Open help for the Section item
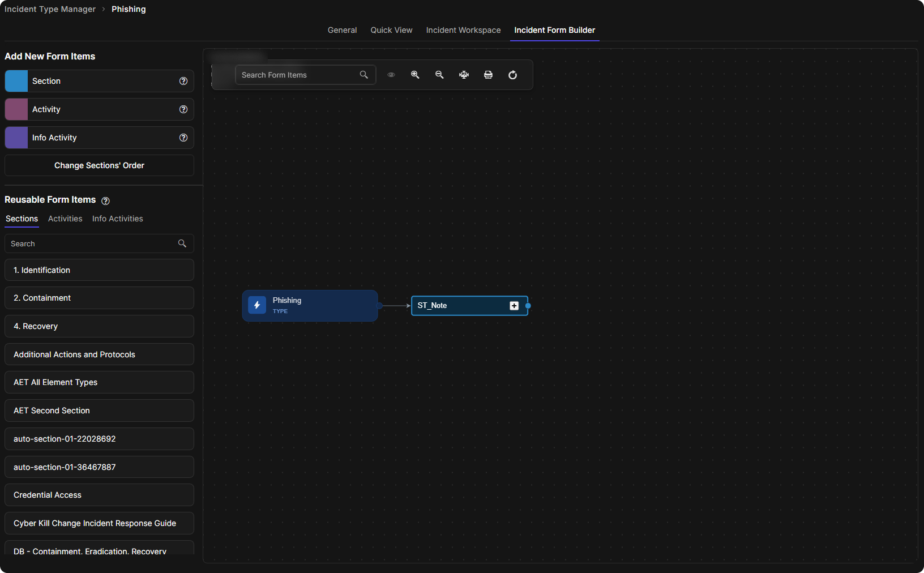Image resolution: width=924 pixels, height=573 pixels. [183, 81]
